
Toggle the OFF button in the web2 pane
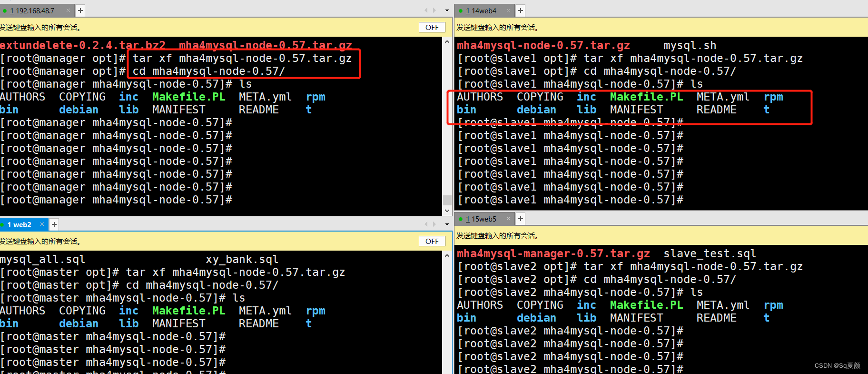(432, 241)
